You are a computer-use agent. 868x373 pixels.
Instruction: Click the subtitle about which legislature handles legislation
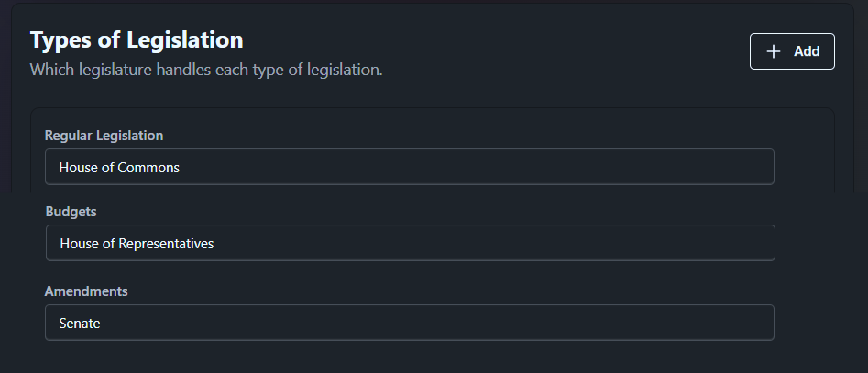tap(206, 71)
